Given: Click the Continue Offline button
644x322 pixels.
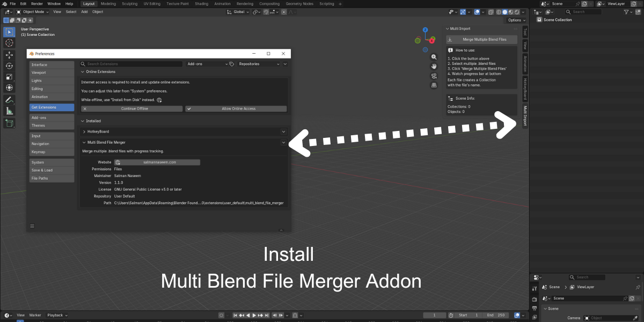Looking at the screenshot, I should coord(132,108).
